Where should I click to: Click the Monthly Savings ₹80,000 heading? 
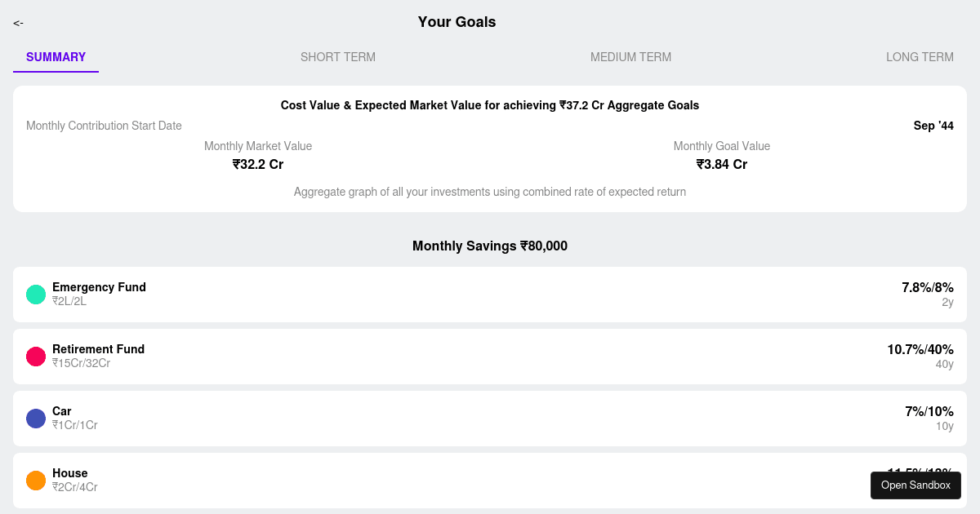[x=490, y=246]
